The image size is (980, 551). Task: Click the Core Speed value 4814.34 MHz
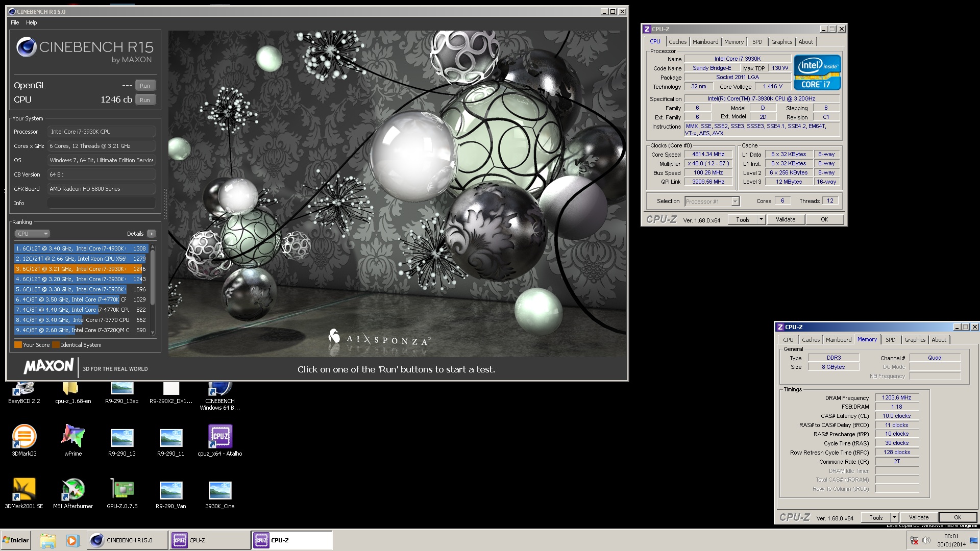tap(708, 155)
